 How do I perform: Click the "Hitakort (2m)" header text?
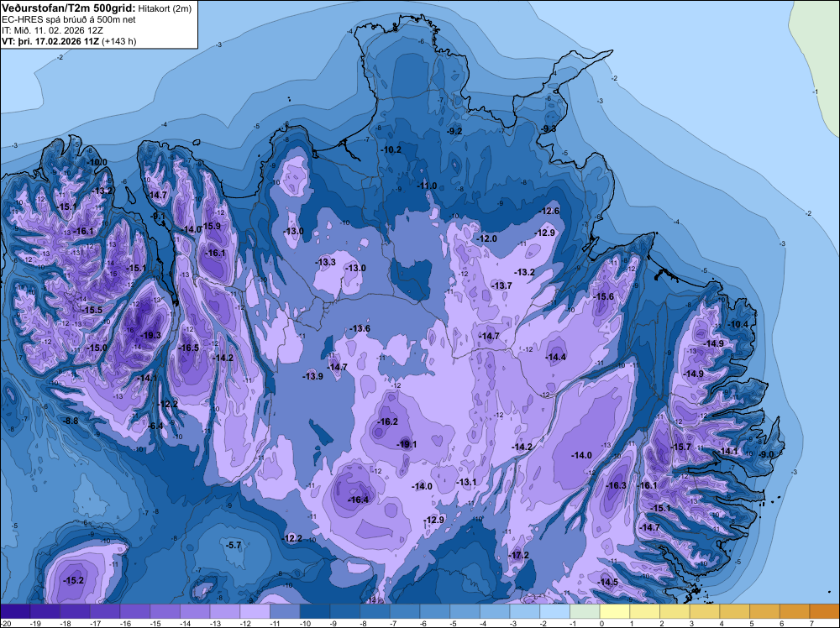pos(165,8)
